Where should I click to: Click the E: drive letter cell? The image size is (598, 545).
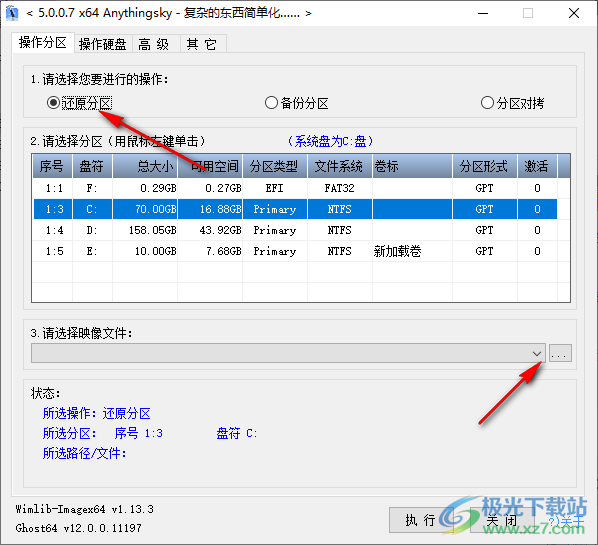coord(92,251)
